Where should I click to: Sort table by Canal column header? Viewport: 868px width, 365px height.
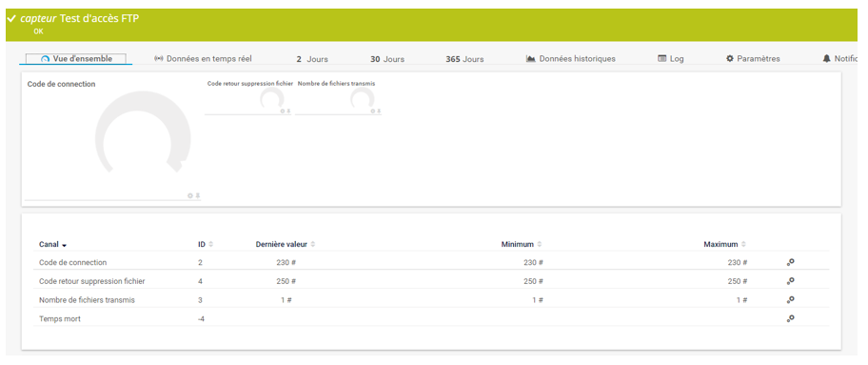pos(52,245)
